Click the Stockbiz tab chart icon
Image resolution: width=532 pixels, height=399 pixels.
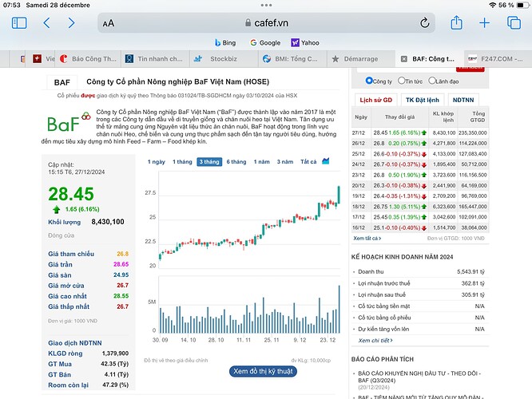pyautogui.click(x=198, y=59)
